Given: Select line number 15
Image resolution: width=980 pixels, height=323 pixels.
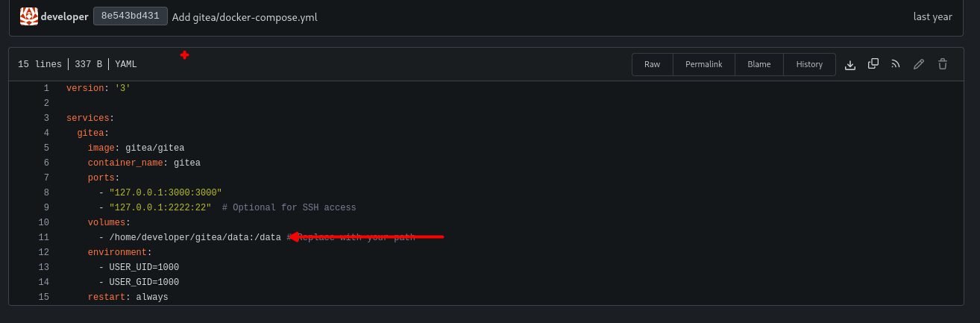Looking at the screenshot, I should 43,297.
